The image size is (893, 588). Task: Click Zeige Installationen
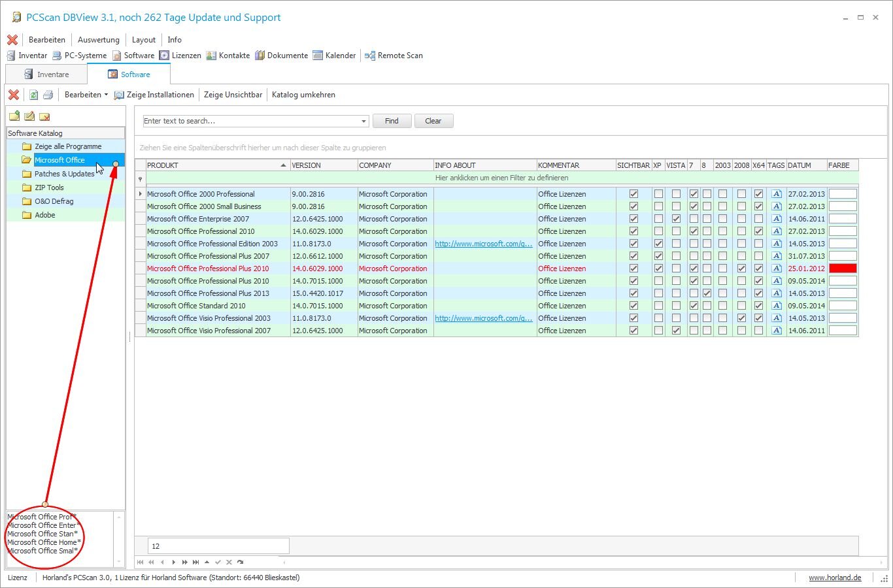[x=154, y=95]
